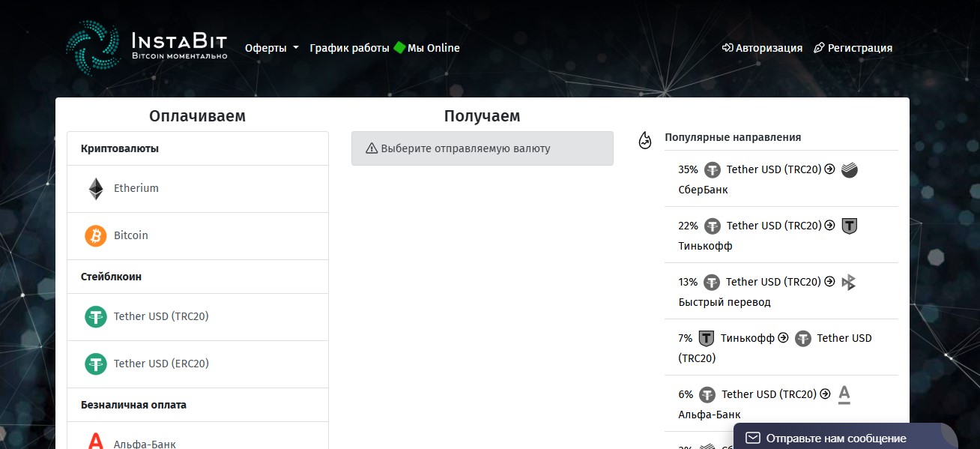Choose Альфа-Банк as payment method

[x=198, y=436]
